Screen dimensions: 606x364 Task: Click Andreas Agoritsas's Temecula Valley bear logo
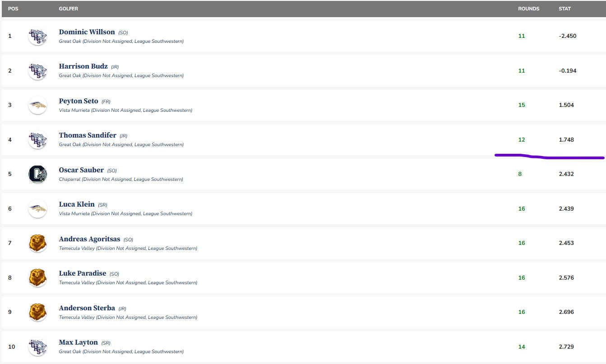coord(37,243)
